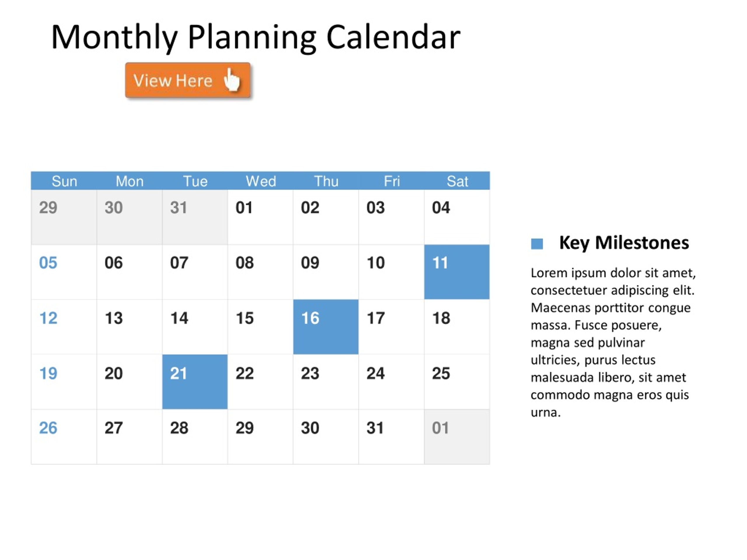Click the hand pointer icon on button
The height and width of the screenshot is (560, 747).
point(232,80)
